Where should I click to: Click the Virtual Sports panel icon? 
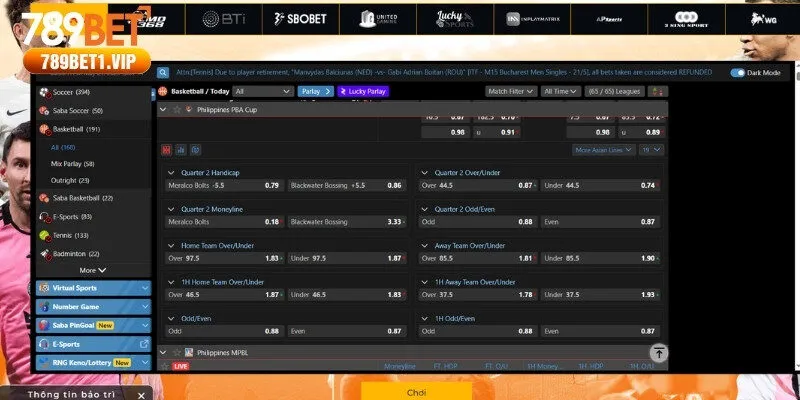tap(44, 288)
